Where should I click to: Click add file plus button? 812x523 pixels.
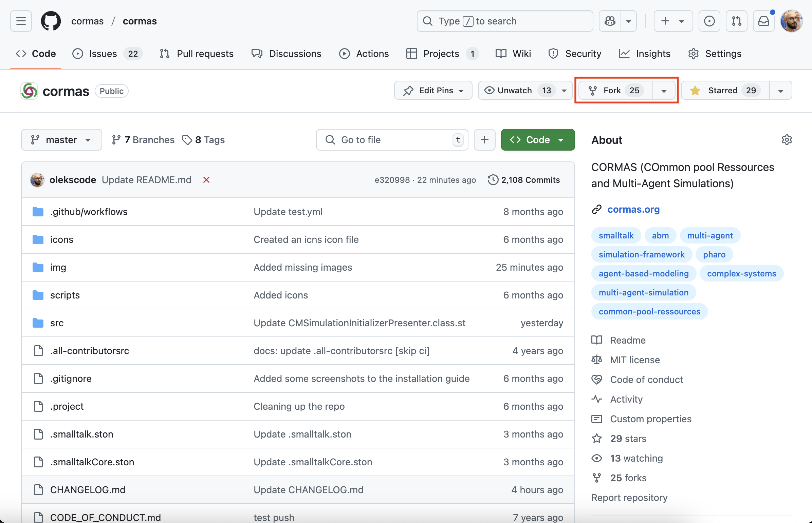(x=484, y=140)
